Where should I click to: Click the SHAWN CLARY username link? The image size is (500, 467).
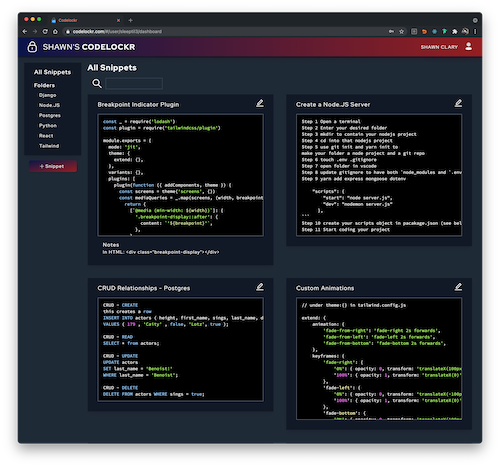click(439, 47)
